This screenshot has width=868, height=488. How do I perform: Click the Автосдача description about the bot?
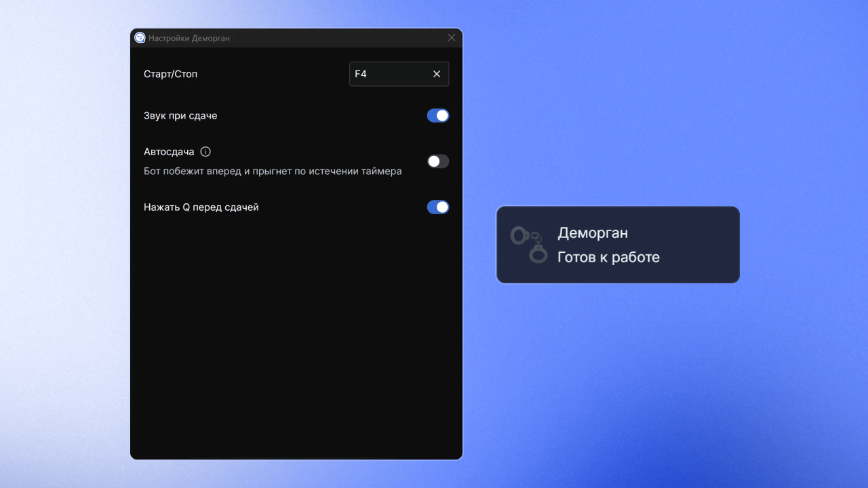(x=273, y=171)
